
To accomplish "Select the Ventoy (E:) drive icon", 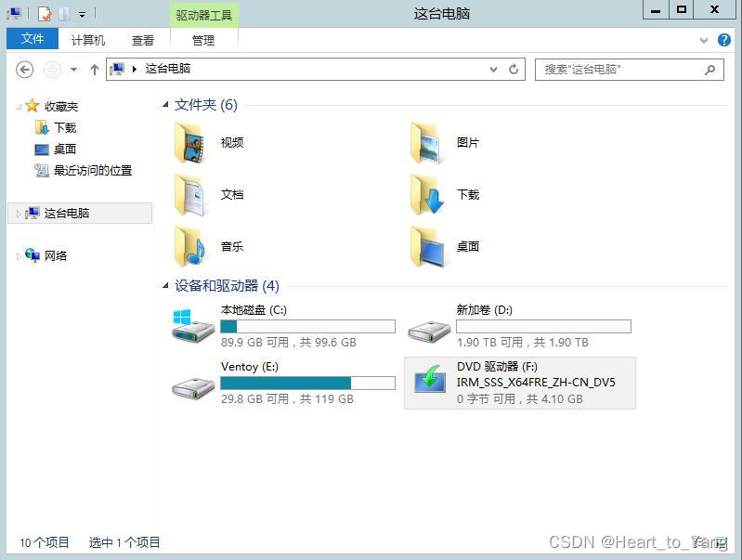I will tap(192, 387).
